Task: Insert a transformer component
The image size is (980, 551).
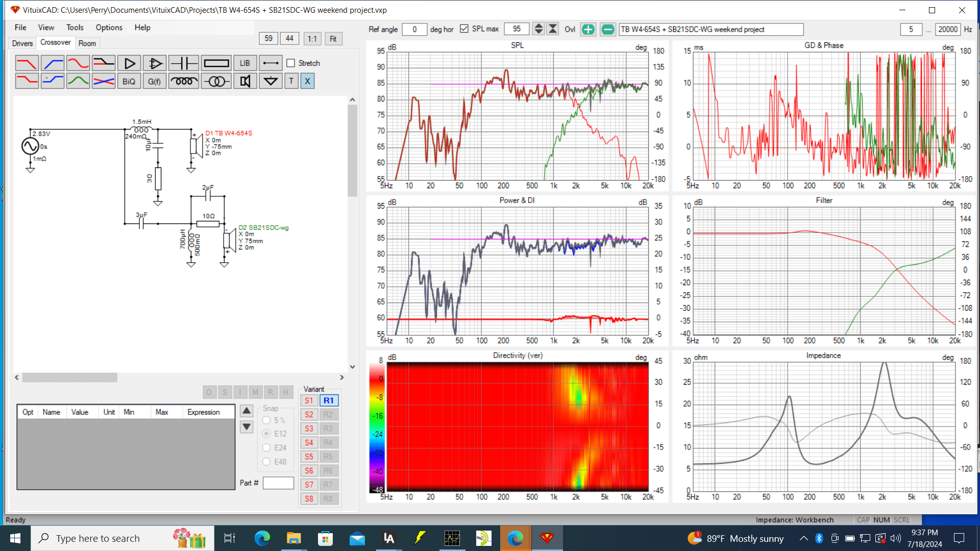Action: coord(216,81)
